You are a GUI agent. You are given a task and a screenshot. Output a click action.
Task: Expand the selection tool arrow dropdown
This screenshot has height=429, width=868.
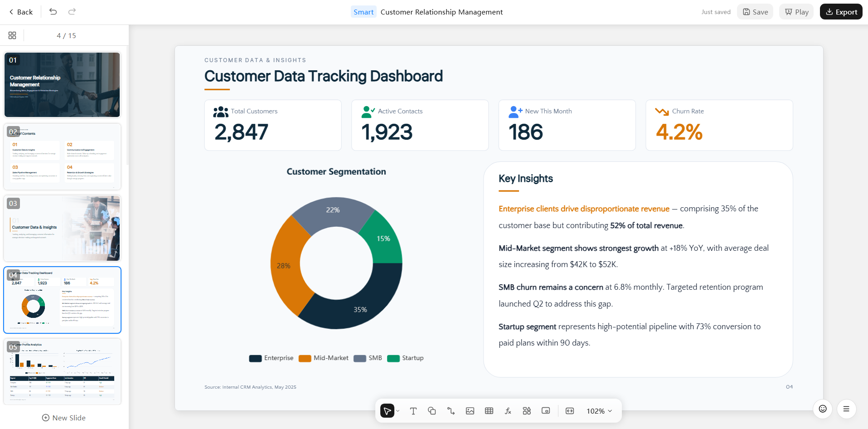tap(398, 411)
